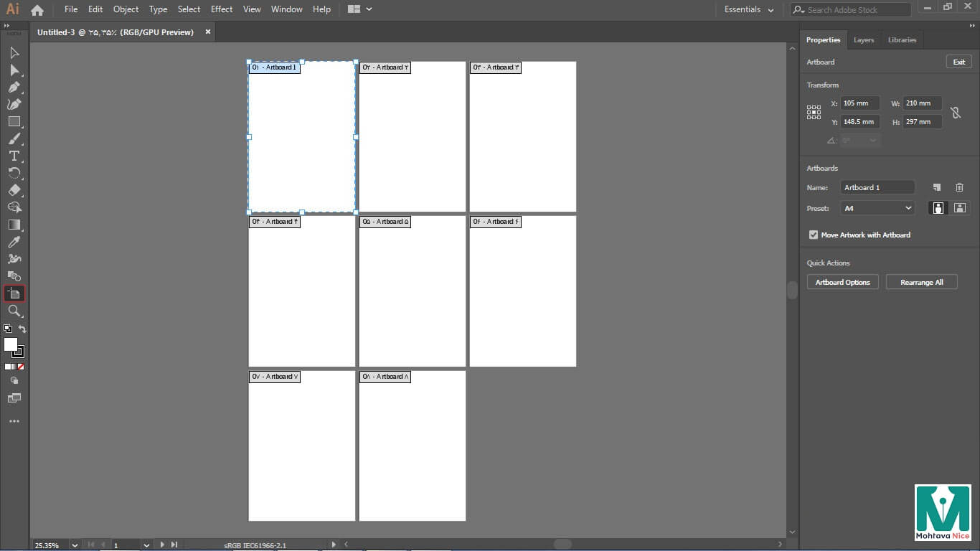Pick the Zoom tool in the toolbar
Viewport: 980px width, 551px height.
click(14, 311)
